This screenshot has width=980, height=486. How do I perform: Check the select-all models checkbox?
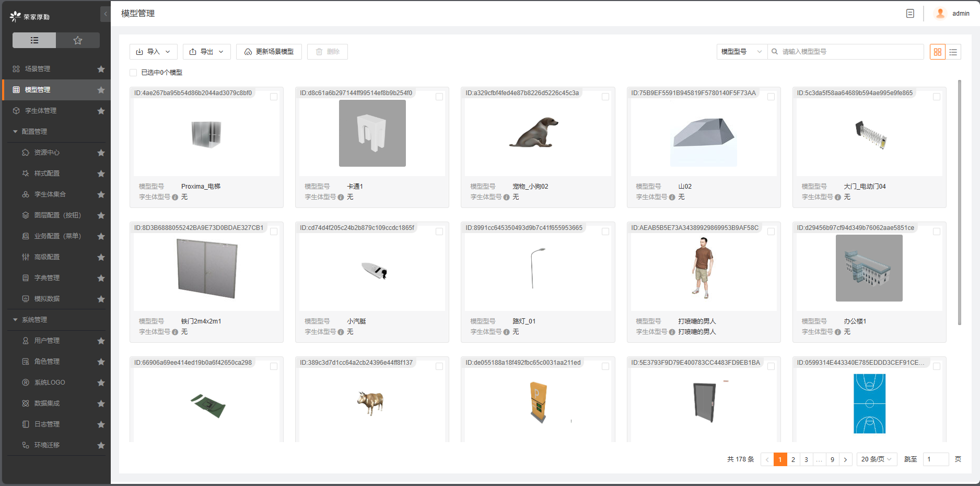pyautogui.click(x=133, y=73)
